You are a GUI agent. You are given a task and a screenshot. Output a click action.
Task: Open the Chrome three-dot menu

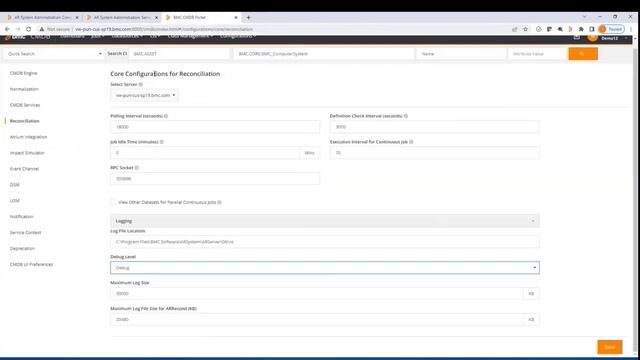631,29
